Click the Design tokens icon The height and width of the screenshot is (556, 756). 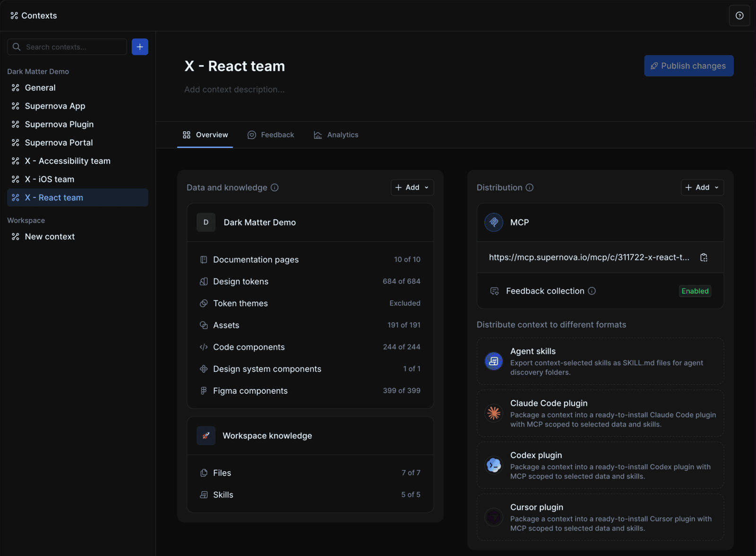point(204,281)
